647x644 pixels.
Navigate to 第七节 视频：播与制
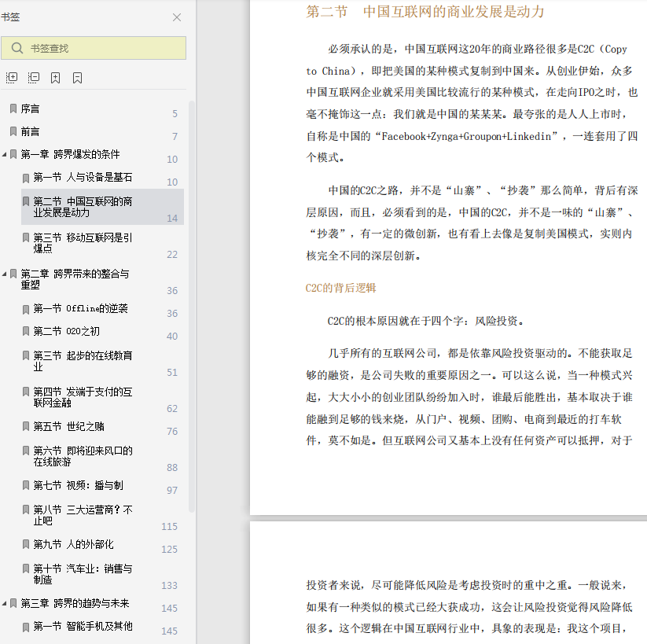coord(78,486)
